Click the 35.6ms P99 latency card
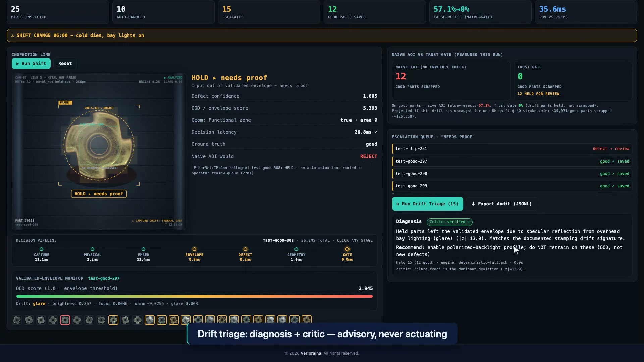 [x=586, y=12]
